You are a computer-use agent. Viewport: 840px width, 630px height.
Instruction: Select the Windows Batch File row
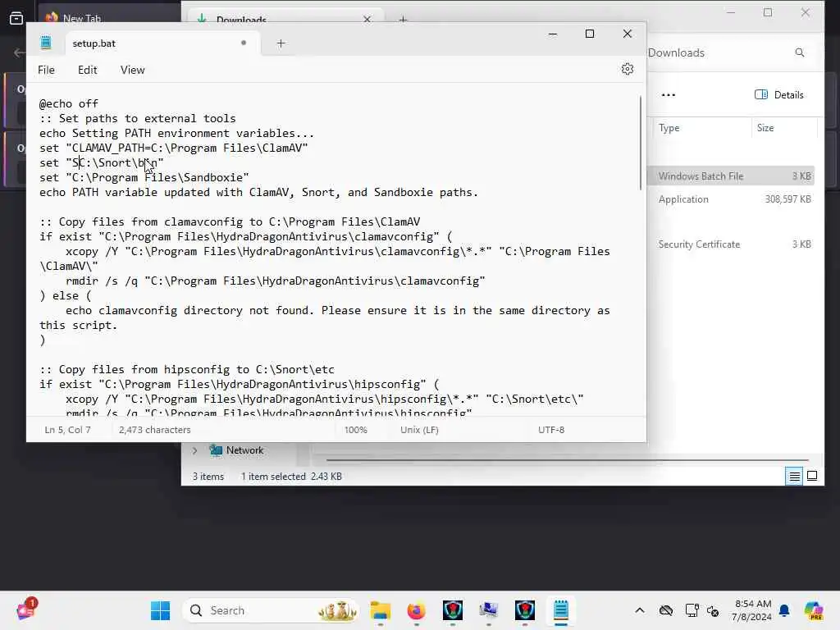(x=731, y=176)
